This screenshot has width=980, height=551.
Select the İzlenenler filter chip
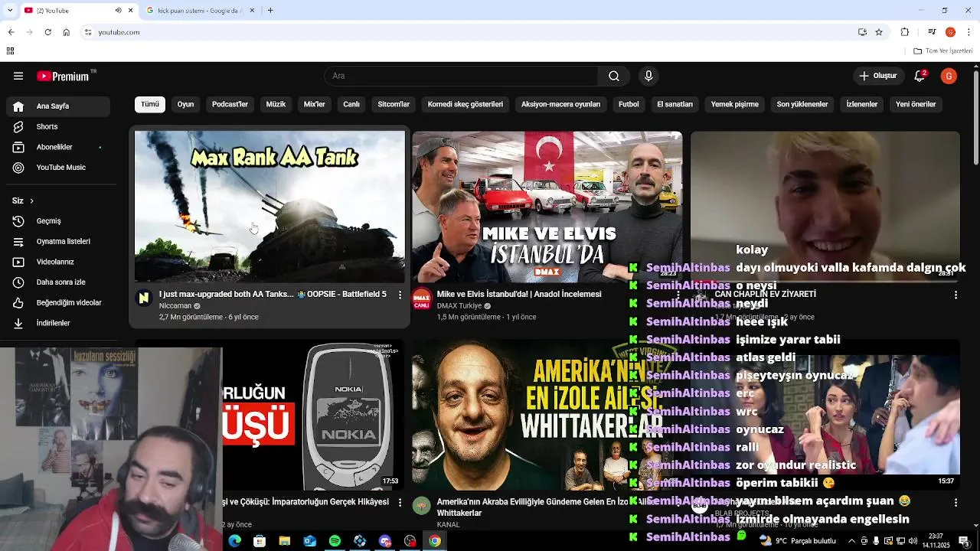[862, 104]
